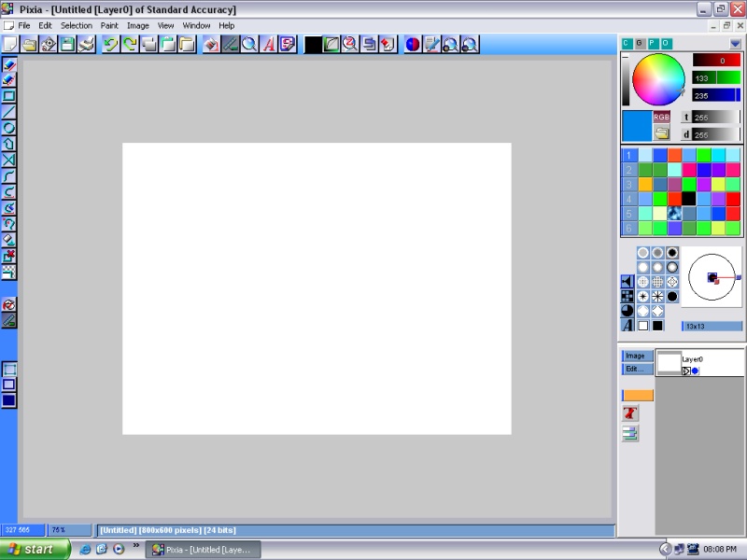This screenshot has width=747, height=560.
Task: Pick the black swatch in palette
Action: (689, 199)
